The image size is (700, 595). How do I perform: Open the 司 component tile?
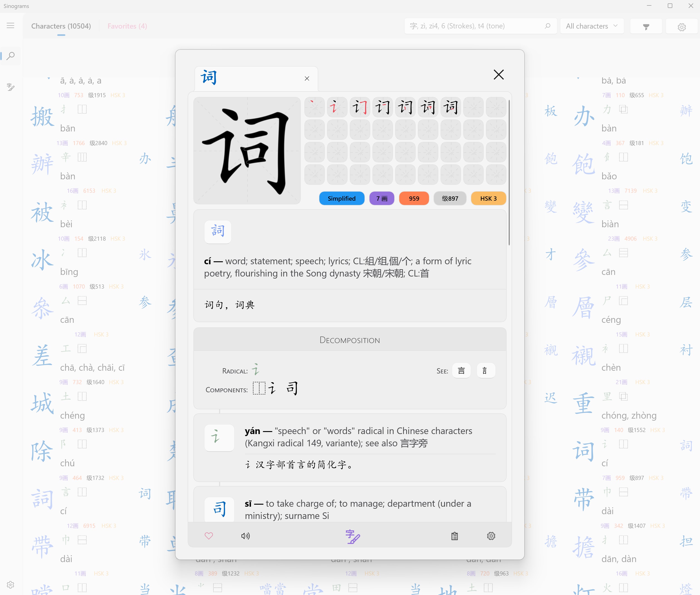click(x=219, y=509)
